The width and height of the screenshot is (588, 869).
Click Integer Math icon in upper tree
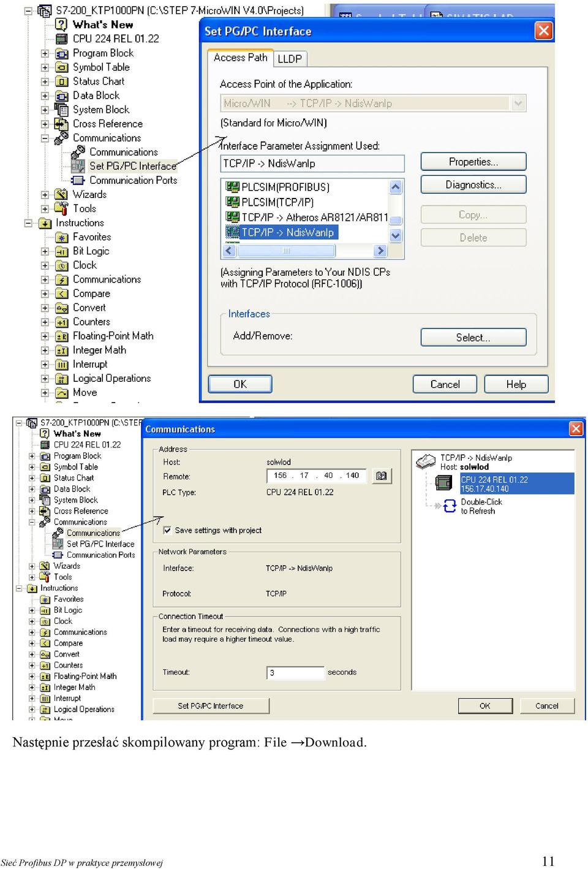tap(61, 351)
